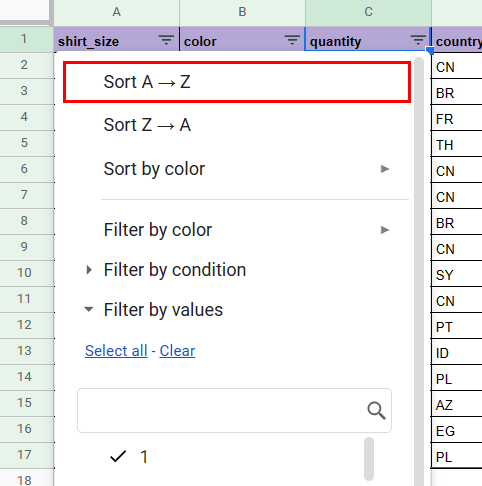Choose Sort A → Z
The height and width of the screenshot is (486, 482).
click(x=237, y=82)
